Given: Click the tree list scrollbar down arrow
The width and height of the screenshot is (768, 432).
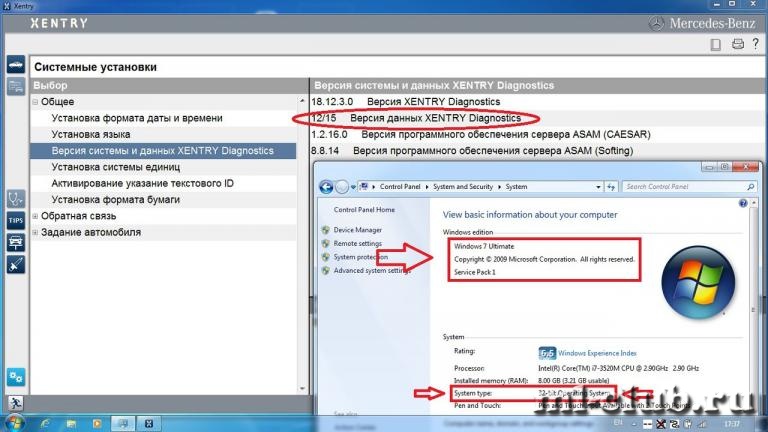Looking at the screenshot, I should pos(302,388).
